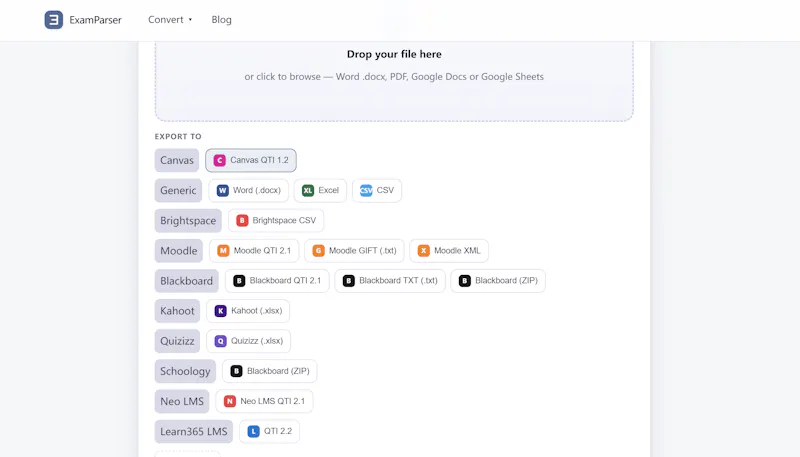Open the Convert dropdown menu
The height and width of the screenshot is (457, 800).
pyautogui.click(x=170, y=19)
